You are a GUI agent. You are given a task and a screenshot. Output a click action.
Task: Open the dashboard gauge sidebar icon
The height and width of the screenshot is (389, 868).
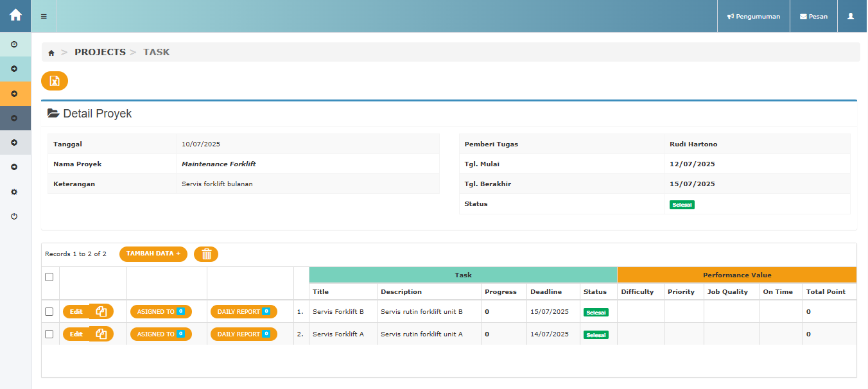point(14,44)
